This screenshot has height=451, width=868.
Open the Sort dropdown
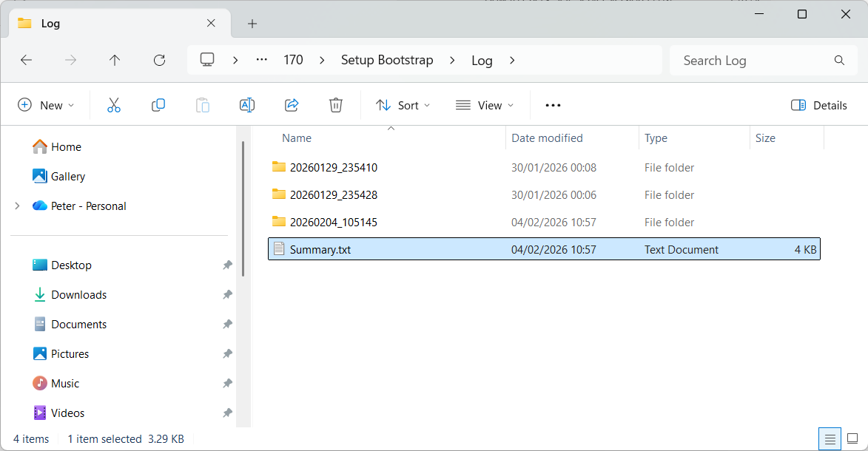tap(403, 105)
